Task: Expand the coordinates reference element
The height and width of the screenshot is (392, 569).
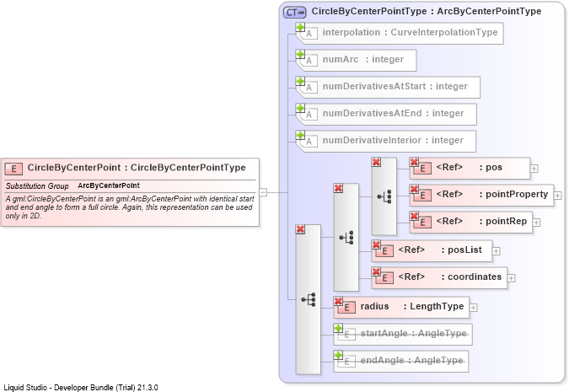Action: (511, 278)
